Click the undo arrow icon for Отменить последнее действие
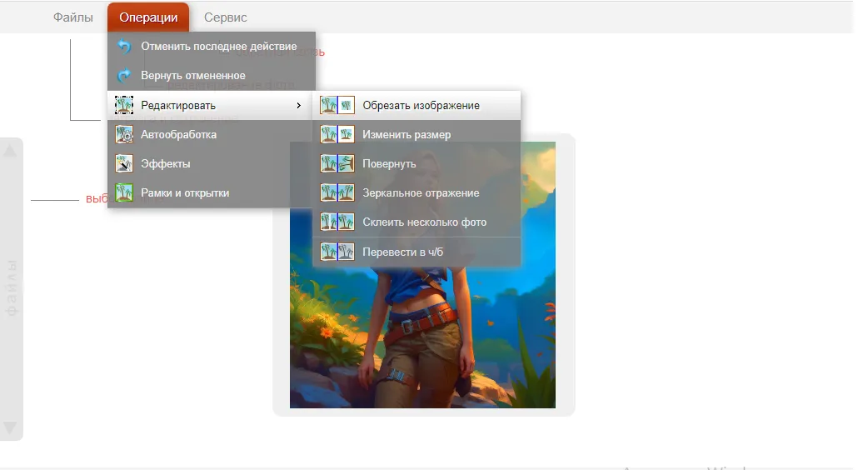Viewport: 868px width, 470px height. click(x=124, y=47)
